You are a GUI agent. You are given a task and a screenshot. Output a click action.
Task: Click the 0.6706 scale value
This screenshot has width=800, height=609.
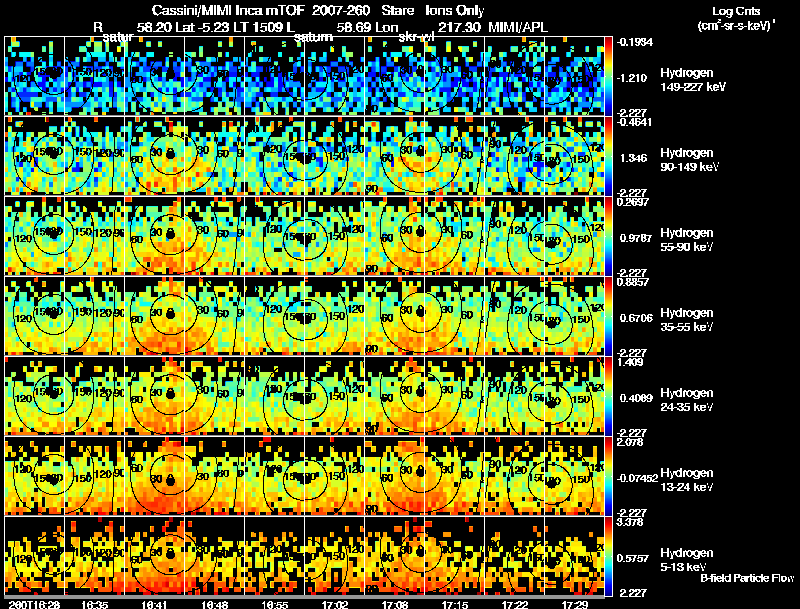point(636,318)
